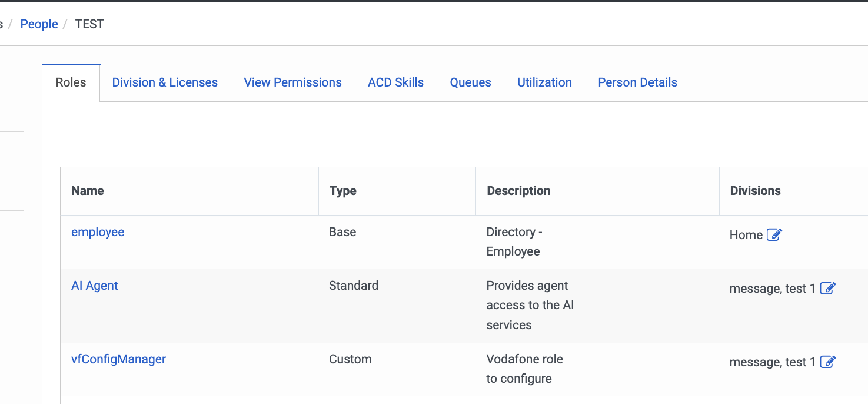Image resolution: width=868 pixels, height=404 pixels.
Task: Open the vfConfigManager role link
Action: point(118,359)
